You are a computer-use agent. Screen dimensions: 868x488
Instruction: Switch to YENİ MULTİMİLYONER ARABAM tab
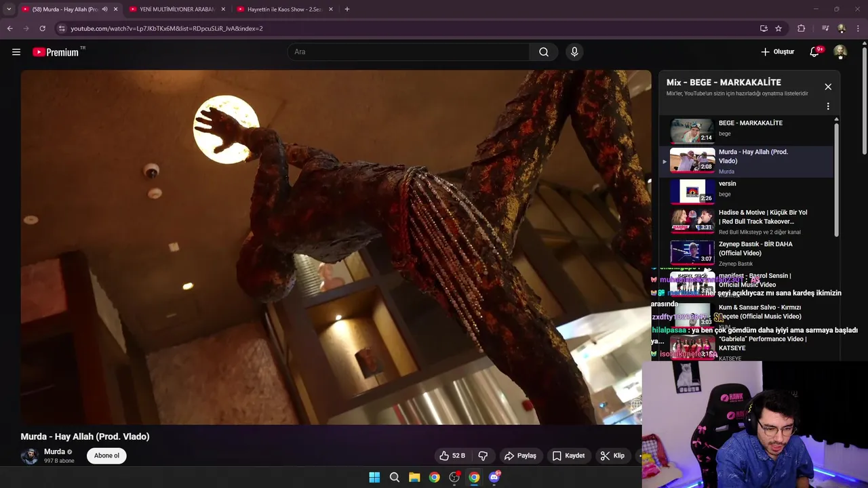177,9
